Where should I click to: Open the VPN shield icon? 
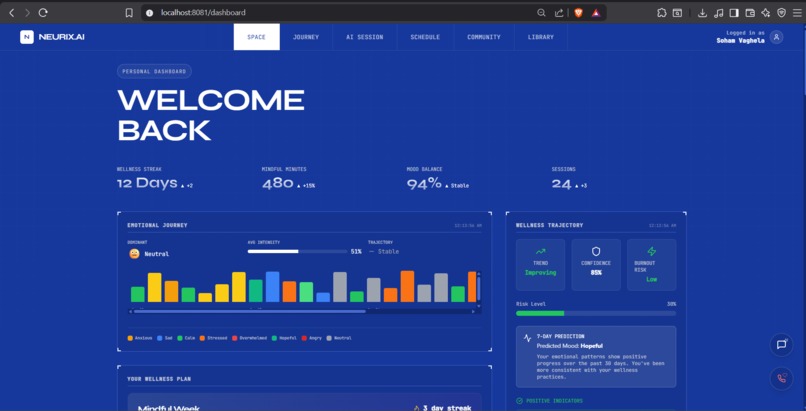click(781, 13)
